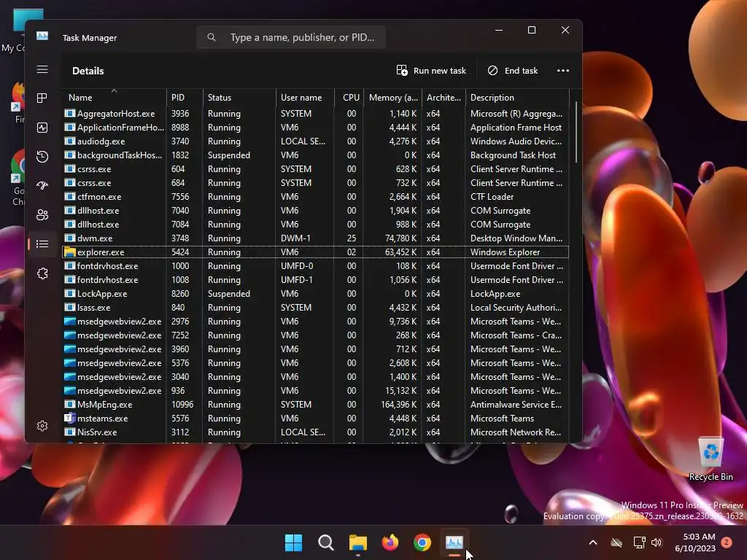This screenshot has width=747, height=560.
Task: Click End task button
Action: pos(513,71)
